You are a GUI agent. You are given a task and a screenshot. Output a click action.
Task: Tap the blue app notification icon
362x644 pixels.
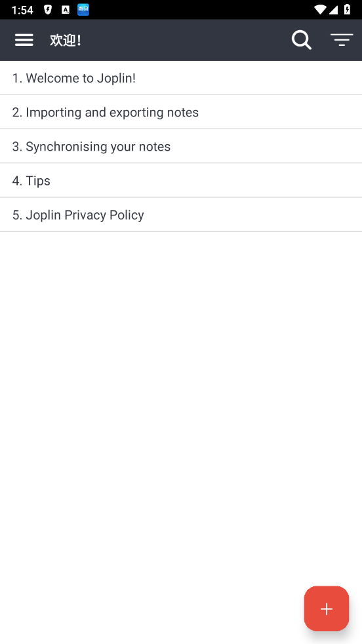tap(83, 9)
